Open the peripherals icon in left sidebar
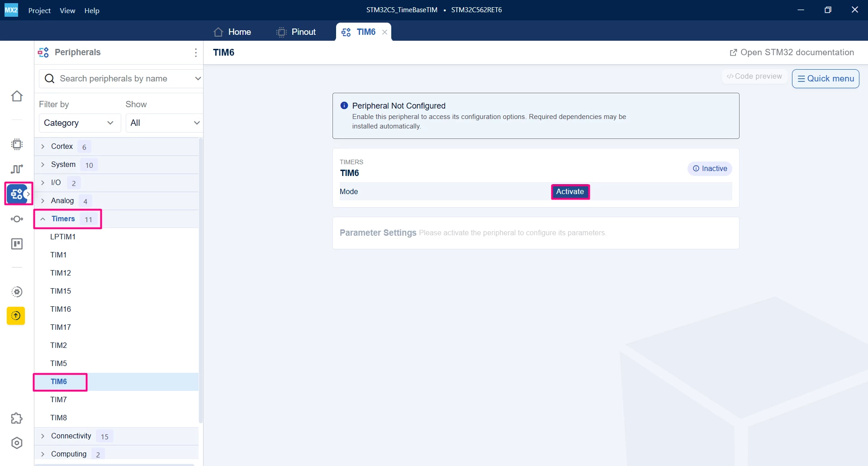 (17, 194)
